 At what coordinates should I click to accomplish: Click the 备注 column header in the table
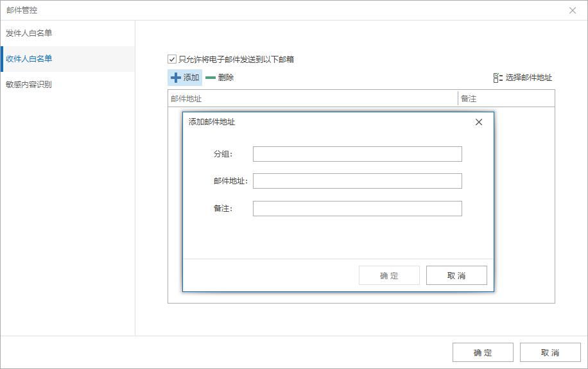point(506,99)
